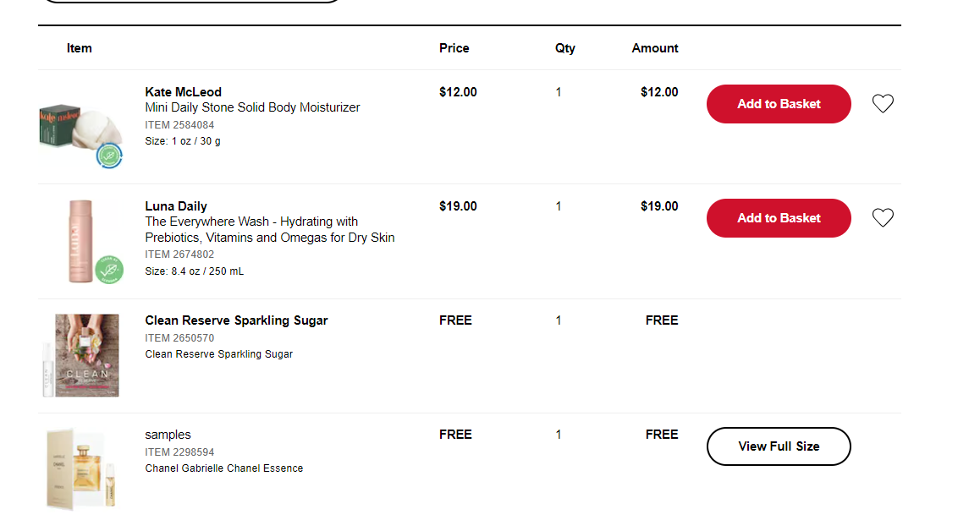Open the Chanel Gabrielle sample thumbnail

(x=80, y=468)
